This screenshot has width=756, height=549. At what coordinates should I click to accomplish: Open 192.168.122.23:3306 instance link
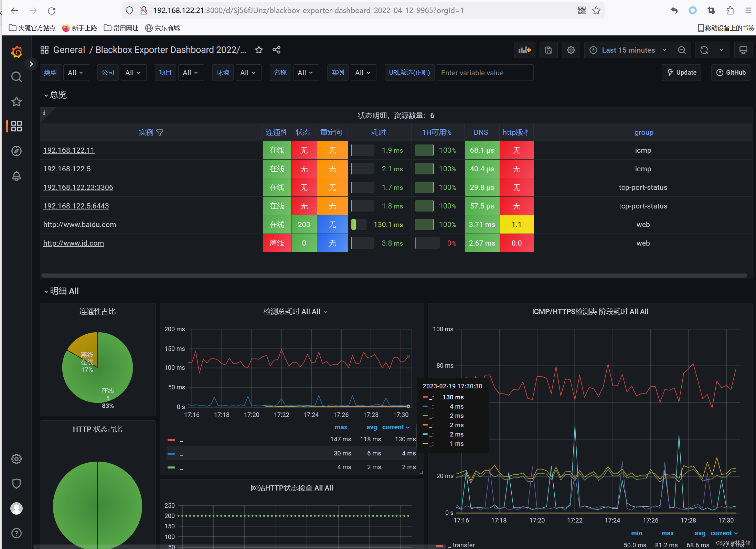(x=78, y=187)
